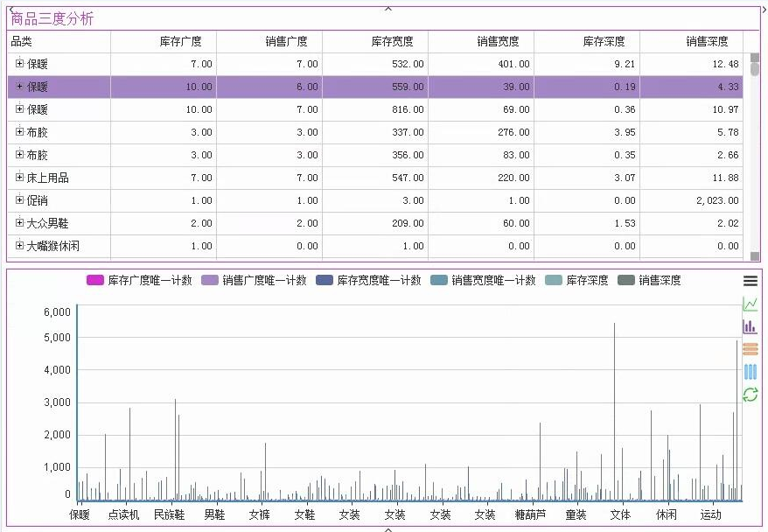Click the collapse arrow above the table panel
The image size is (768, 532).
[388, 8]
